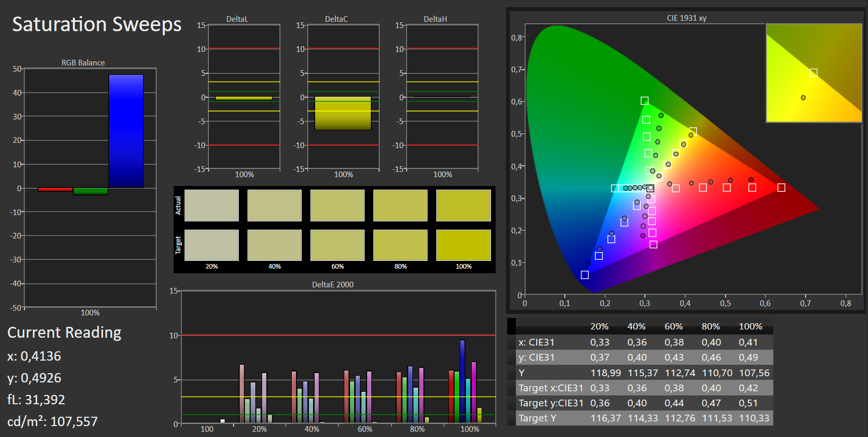Select the 100% column header in data table
The image size is (868, 437).
[750, 326]
